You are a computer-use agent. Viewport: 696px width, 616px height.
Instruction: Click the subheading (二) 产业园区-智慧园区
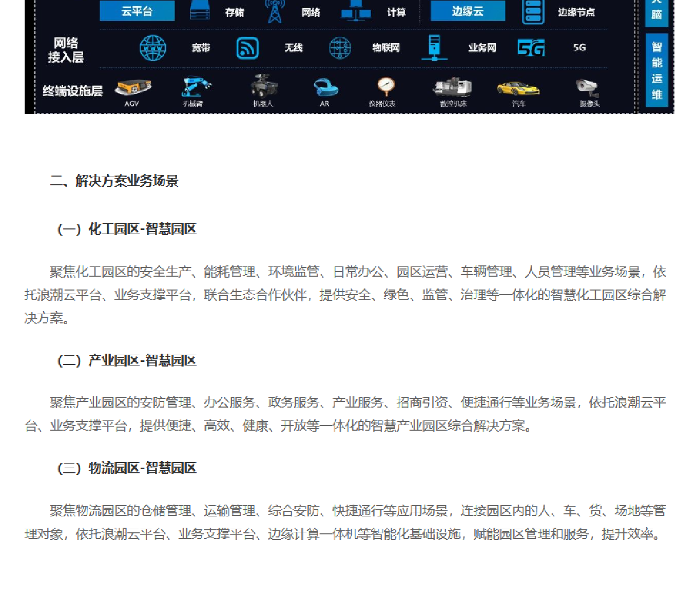[x=126, y=360]
